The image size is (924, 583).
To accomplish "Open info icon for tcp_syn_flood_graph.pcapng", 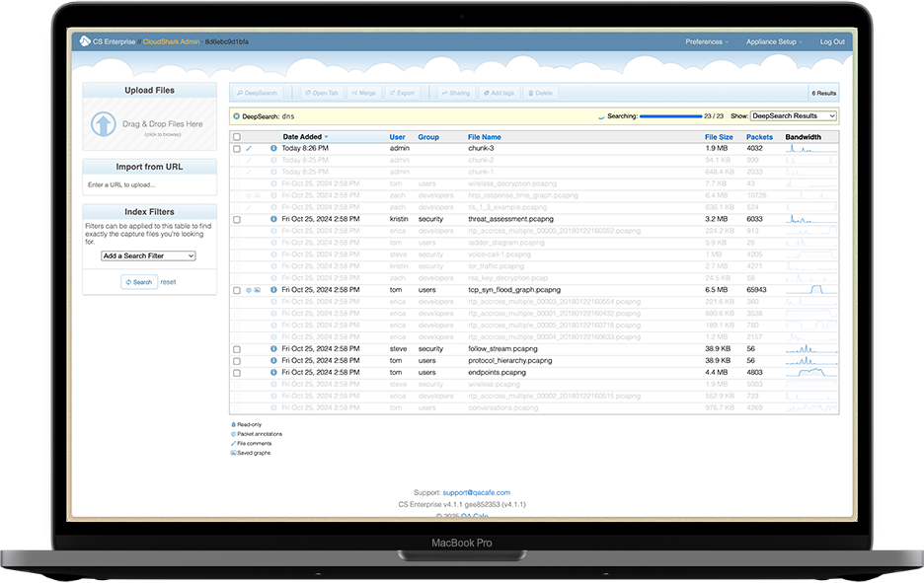I will coord(273,290).
